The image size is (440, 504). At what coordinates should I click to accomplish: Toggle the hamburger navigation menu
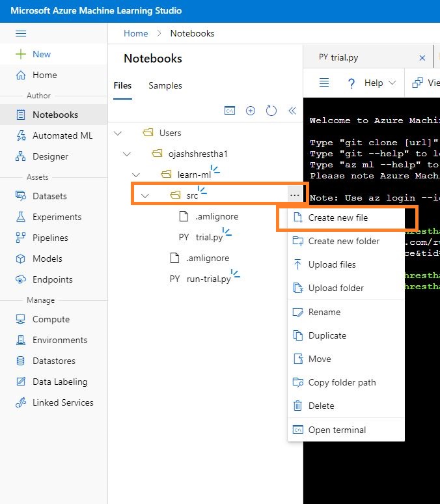21,33
